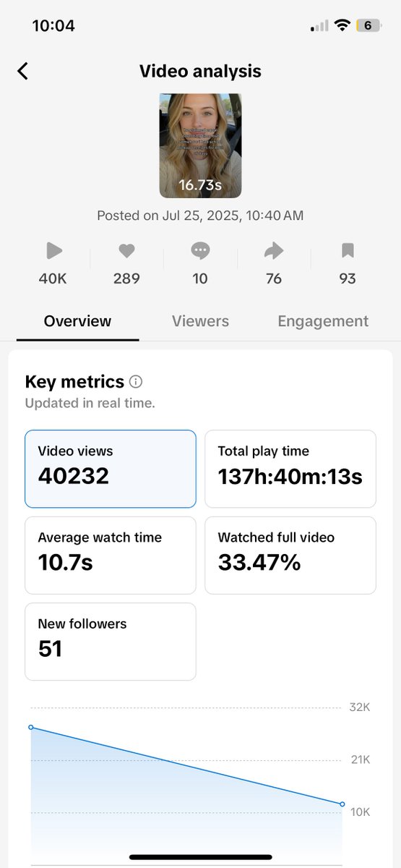Select the Average watch time card
401x868 pixels.
[x=111, y=556]
